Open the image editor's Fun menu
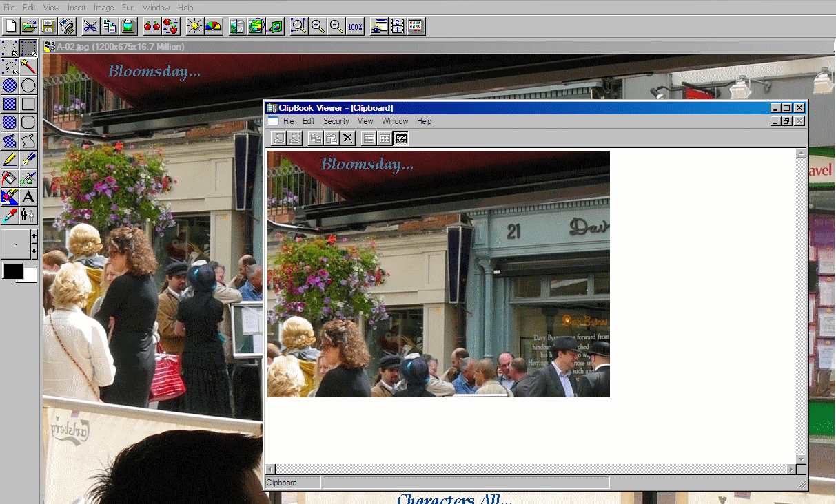Image resolution: width=836 pixels, height=504 pixels. click(x=128, y=8)
